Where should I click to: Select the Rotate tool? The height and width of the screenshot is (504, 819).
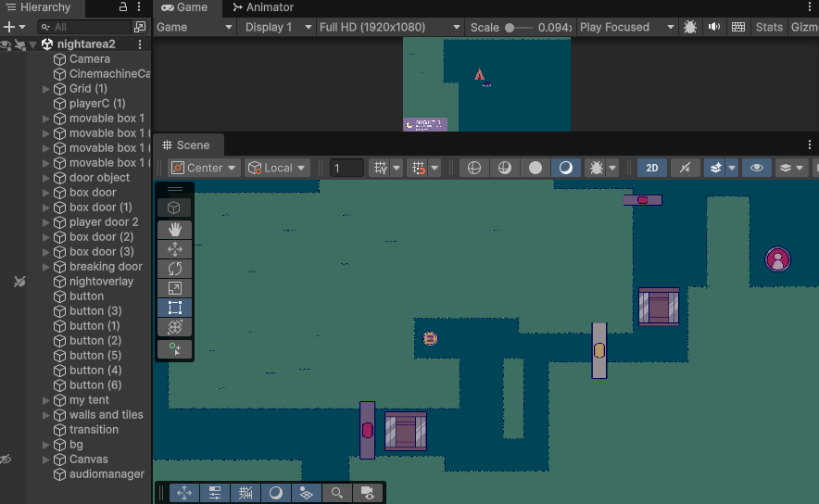pyautogui.click(x=174, y=268)
